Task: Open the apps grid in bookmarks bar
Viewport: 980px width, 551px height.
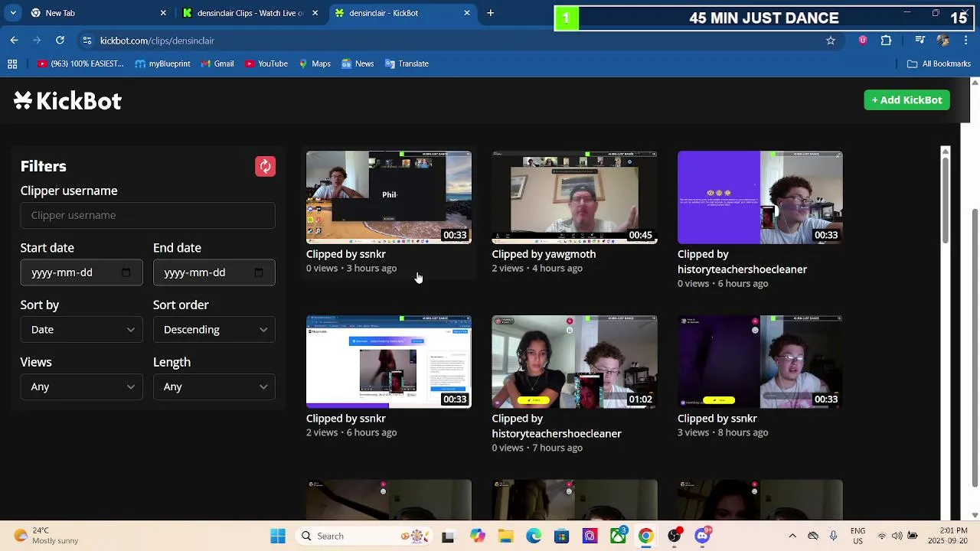Action: (12, 64)
